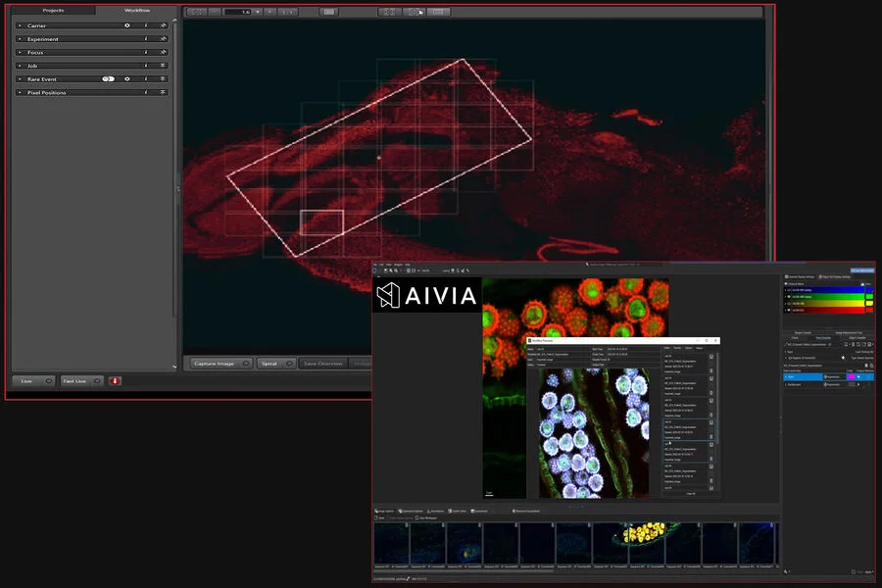Show Pixel Positions info icon
Image resolution: width=882 pixels, height=588 pixels.
click(146, 92)
